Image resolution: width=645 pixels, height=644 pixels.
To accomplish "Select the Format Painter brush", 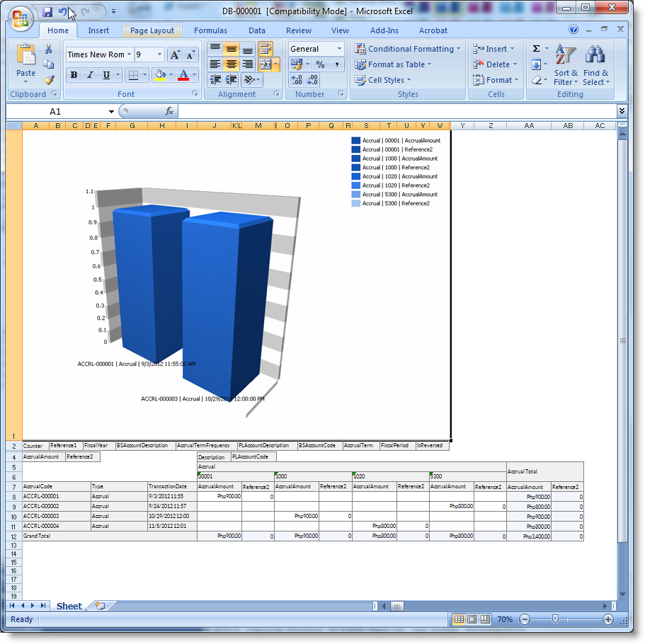I will click(49, 79).
